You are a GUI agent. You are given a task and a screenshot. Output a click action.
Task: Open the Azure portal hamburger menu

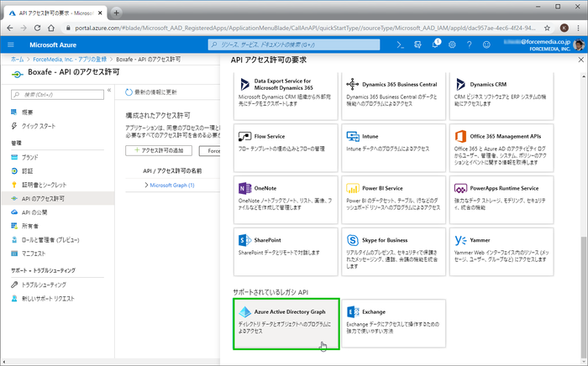tap(11, 44)
